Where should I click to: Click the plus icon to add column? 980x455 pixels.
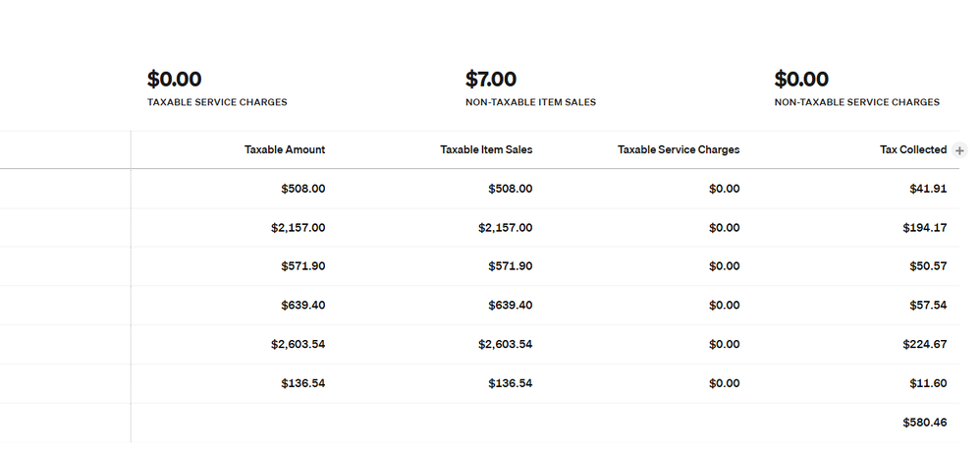[x=959, y=150]
